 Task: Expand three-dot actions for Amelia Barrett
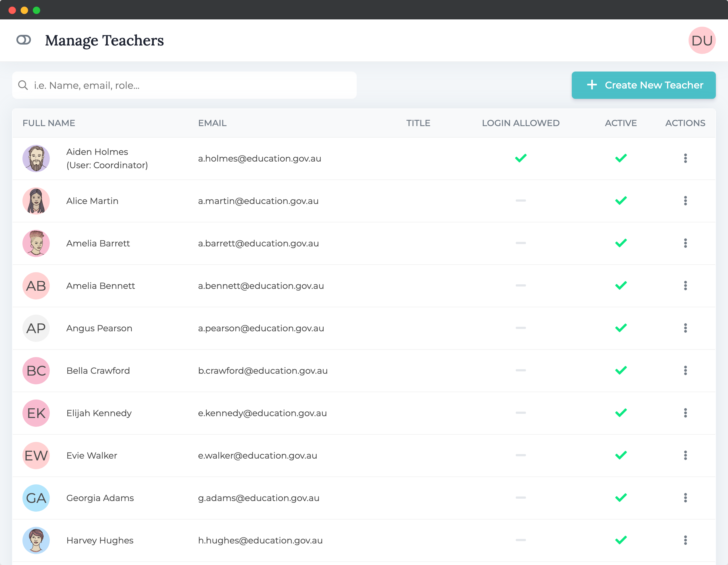point(685,243)
